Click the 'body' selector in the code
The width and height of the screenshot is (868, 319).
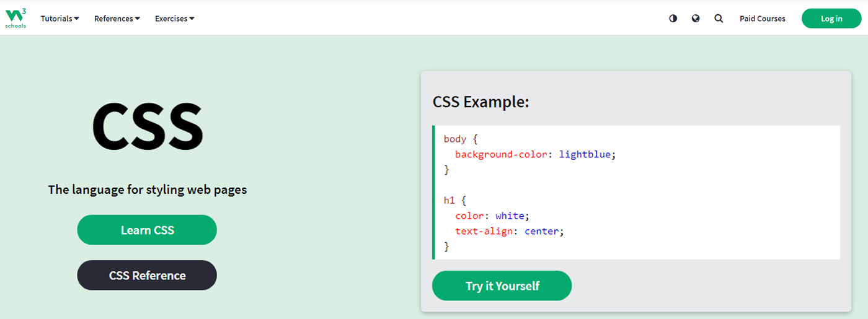coord(454,139)
